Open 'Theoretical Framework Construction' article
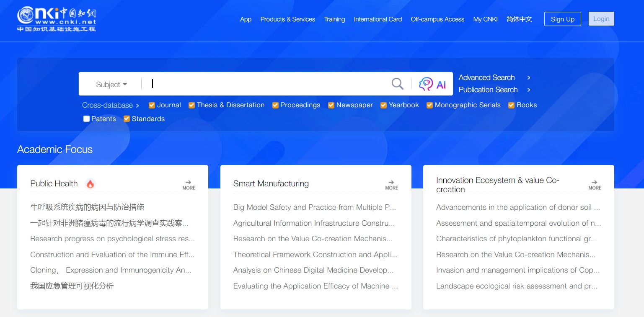The width and height of the screenshot is (644, 317). [x=315, y=255]
